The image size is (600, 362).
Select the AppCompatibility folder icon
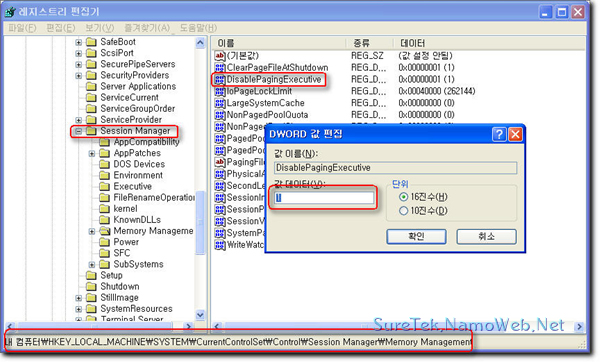104,142
